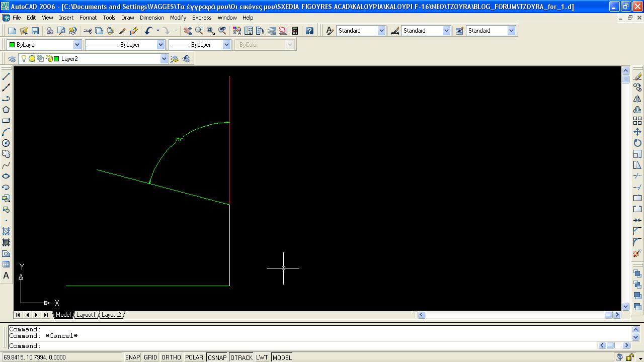
Task: Select the Revision Cloud tool
Action: click(6, 154)
